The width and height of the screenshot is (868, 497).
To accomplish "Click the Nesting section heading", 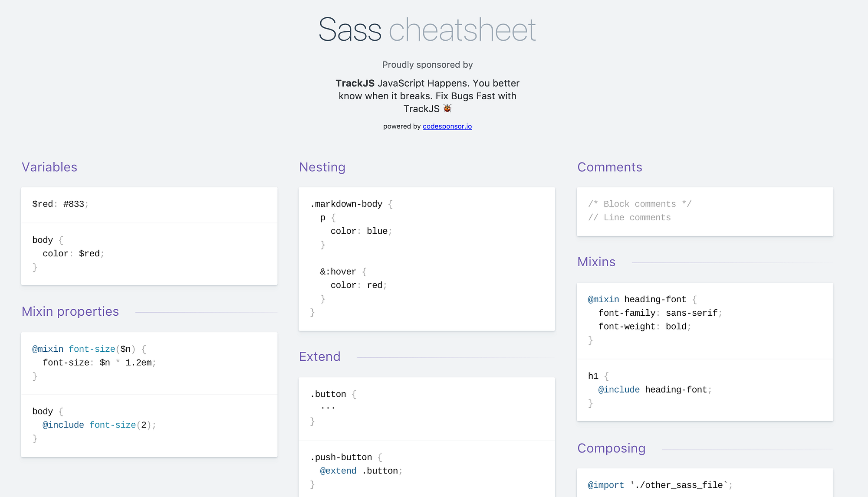I will [x=322, y=167].
